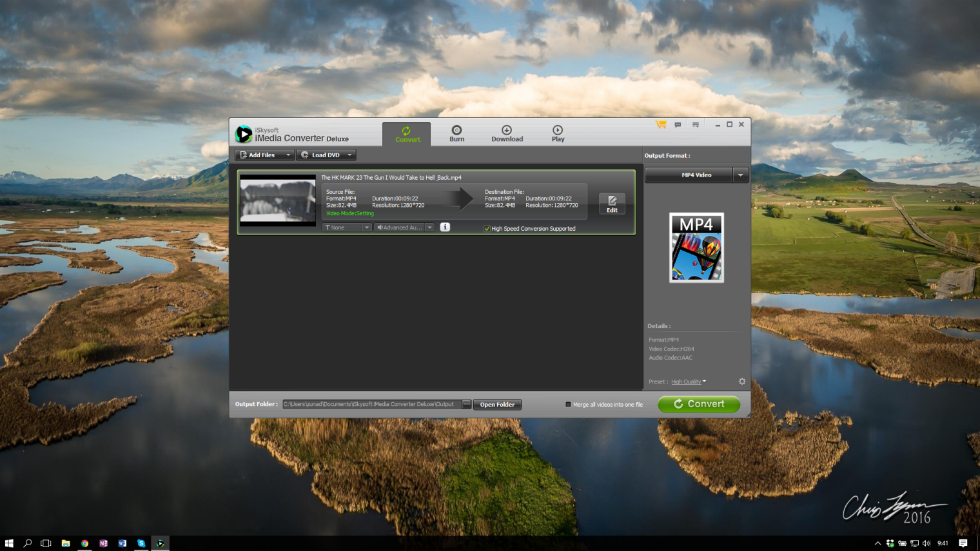Image resolution: width=980 pixels, height=551 pixels.
Task: Click the taskbar clock showing 9:41
Action: point(943,543)
